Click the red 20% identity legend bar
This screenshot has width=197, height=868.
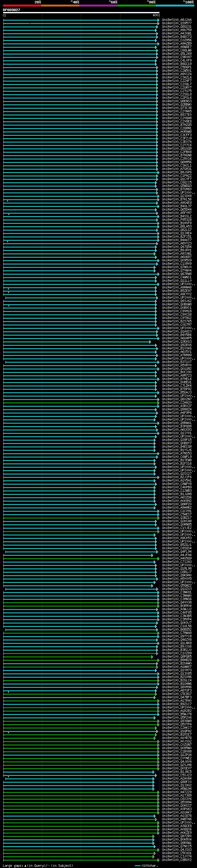tap(22, 6)
